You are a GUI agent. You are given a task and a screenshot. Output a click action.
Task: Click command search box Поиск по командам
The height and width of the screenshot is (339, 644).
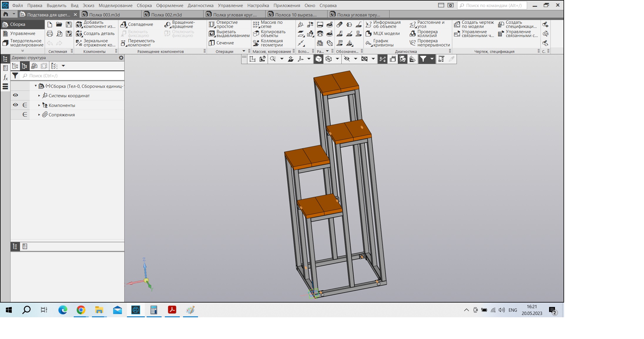click(x=492, y=6)
